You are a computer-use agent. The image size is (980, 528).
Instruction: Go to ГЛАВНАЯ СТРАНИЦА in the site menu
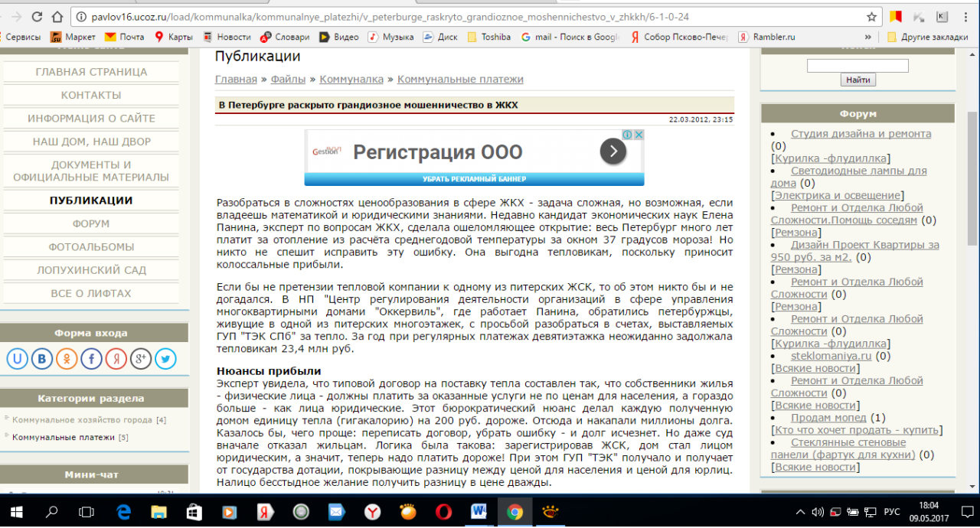pyautogui.click(x=91, y=72)
